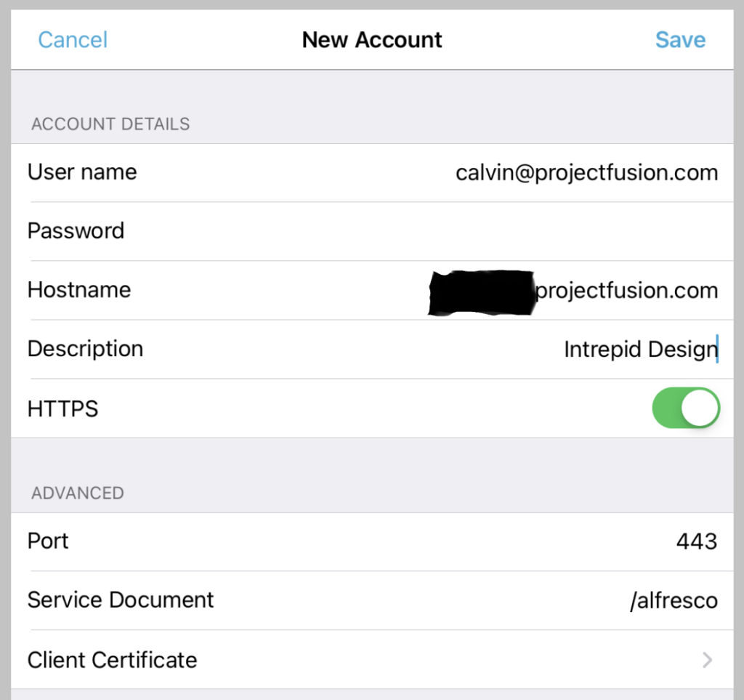Toggle the HTTPS switch off

click(685, 408)
